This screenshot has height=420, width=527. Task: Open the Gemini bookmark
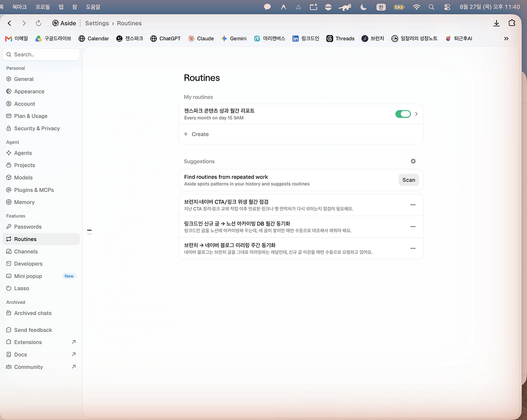[234, 38]
